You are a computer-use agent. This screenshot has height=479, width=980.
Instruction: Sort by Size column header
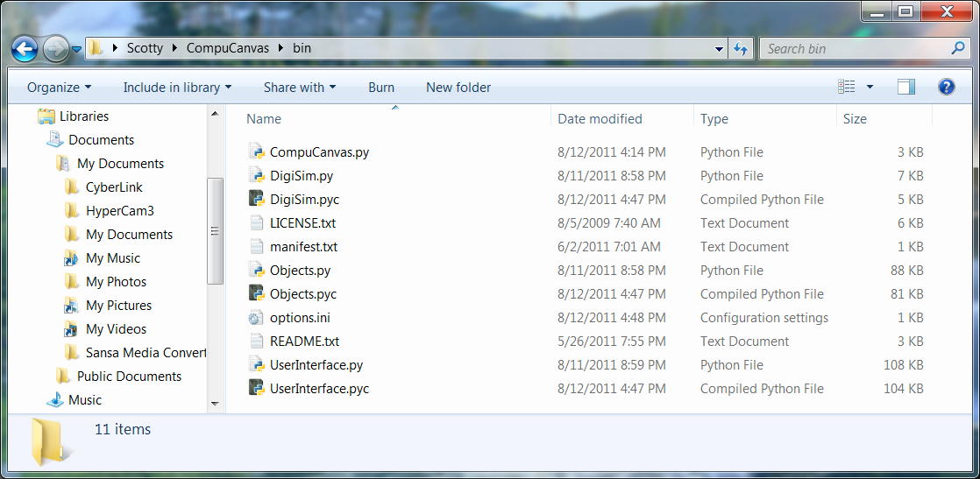pos(855,119)
